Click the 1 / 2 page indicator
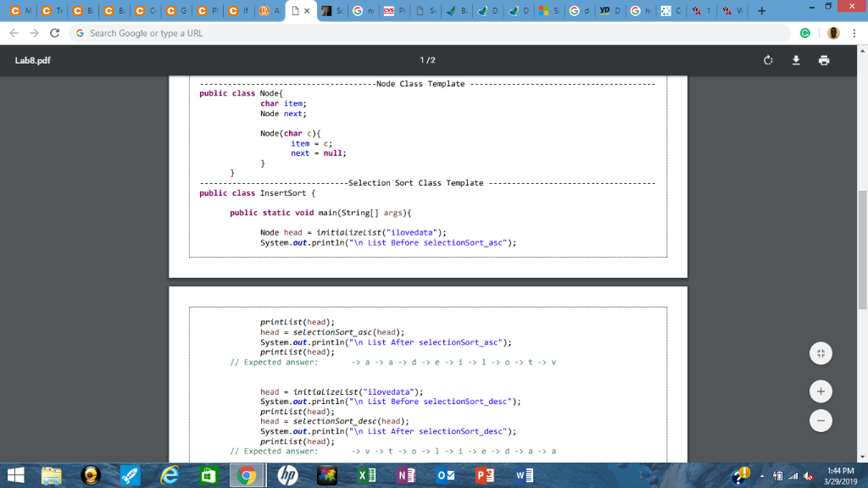The height and width of the screenshot is (488, 868). [427, 60]
